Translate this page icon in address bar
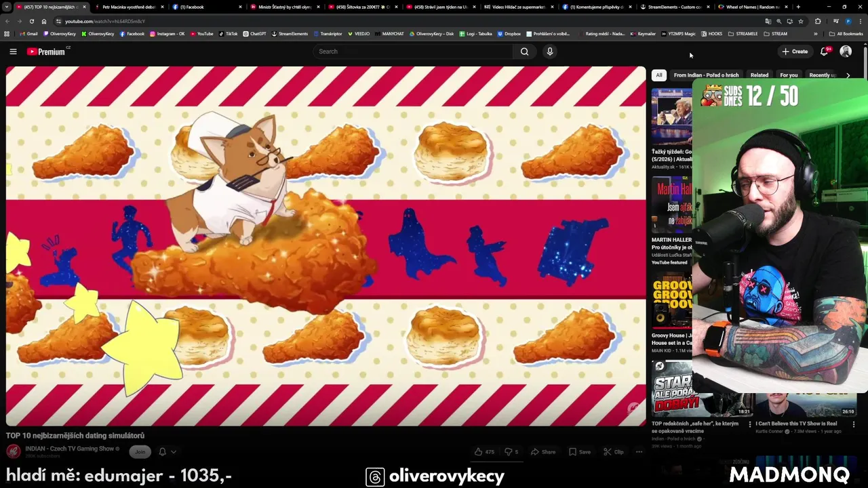 tap(768, 21)
